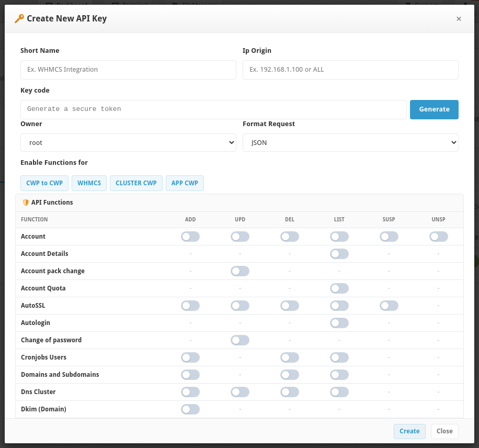Toggle AutoSSL ADD switch
Image resolution: width=479 pixels, height=448 pixels.
[x=190, y=306]
